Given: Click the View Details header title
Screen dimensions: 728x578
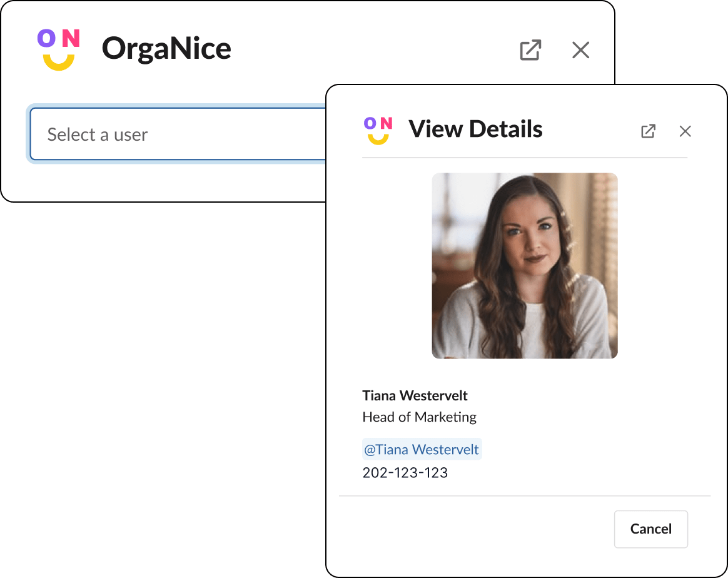Looking at the screenshot, I should 475,129.
